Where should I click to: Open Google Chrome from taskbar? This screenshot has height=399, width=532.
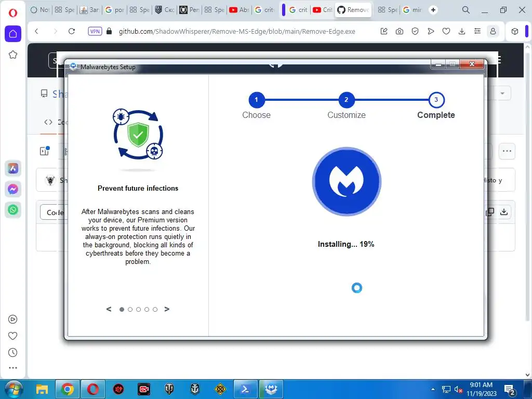(x=67, y=389)
